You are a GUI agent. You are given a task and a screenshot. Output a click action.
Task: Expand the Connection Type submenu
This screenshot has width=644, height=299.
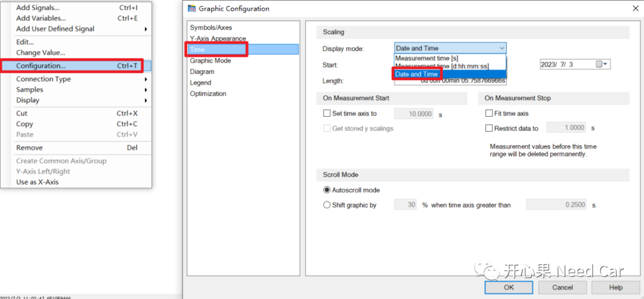point(44,79)
